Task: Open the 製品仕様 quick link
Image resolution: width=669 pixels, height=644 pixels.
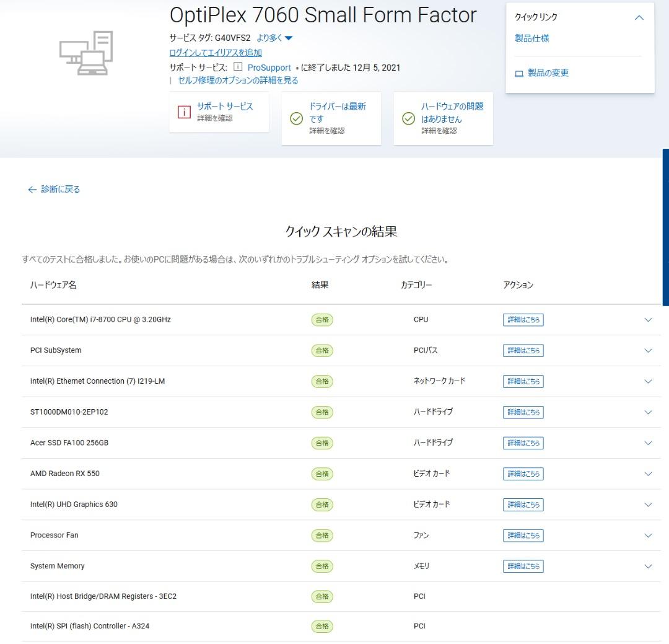Action: click(531, 38)
